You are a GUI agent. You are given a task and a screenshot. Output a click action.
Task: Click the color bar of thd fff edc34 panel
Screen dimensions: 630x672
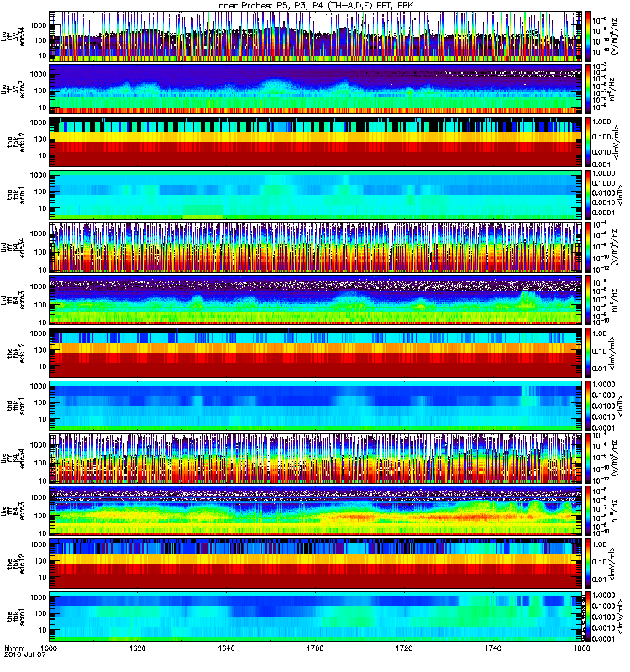tap(588, 247)
